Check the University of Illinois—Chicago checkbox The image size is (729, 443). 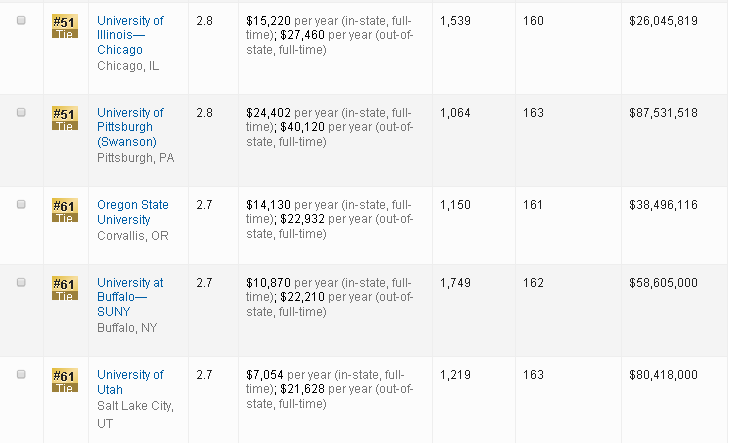(x=22, y=21)
